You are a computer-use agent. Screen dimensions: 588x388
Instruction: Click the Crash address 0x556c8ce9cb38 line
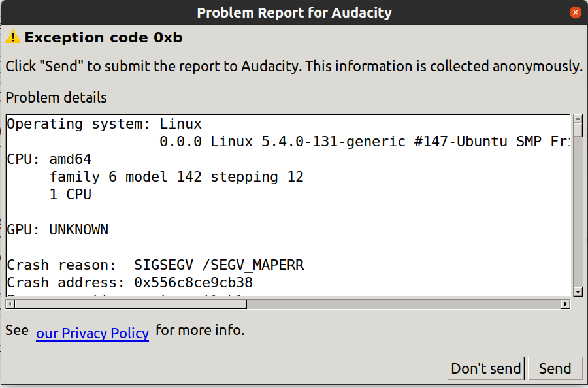pyautogui.click(x=130, y=283)
